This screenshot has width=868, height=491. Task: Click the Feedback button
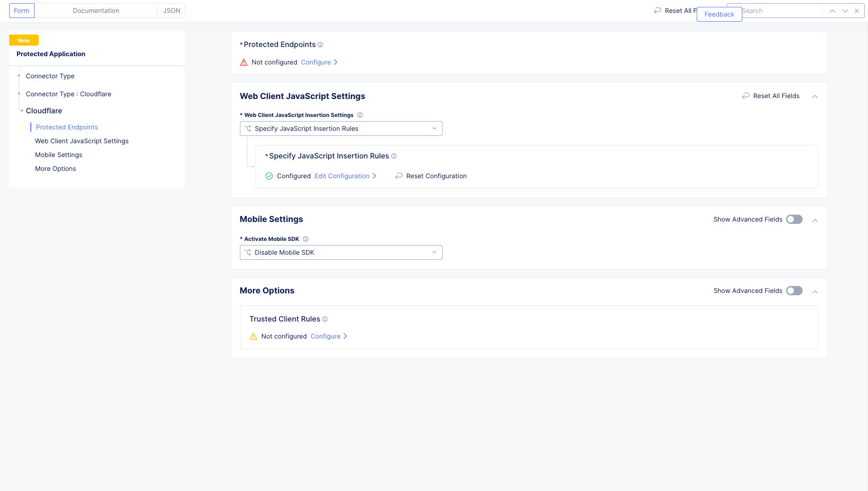tap(719, 14)
